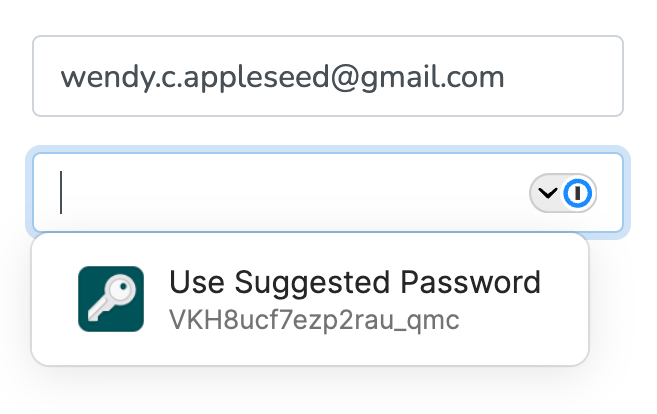Click the text cursor in the password field
Image resolution: width=657 pixels, height=414 pixels.
[x=62, y=193]
